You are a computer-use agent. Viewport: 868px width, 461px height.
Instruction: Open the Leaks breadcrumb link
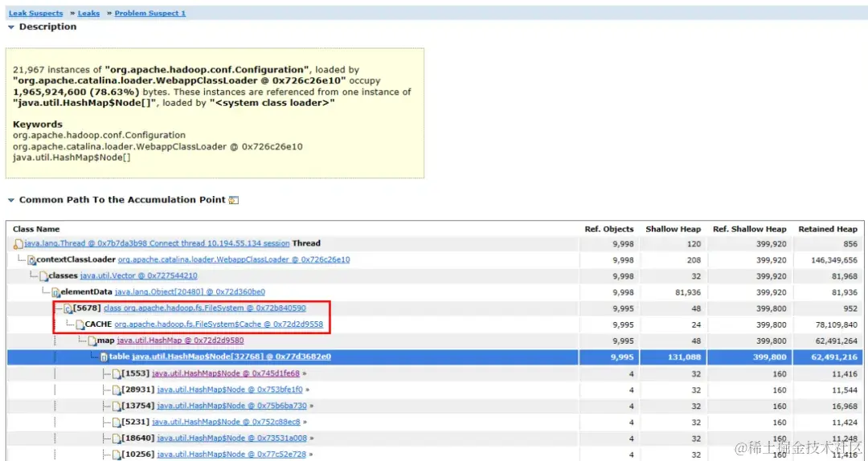point(88,13)
